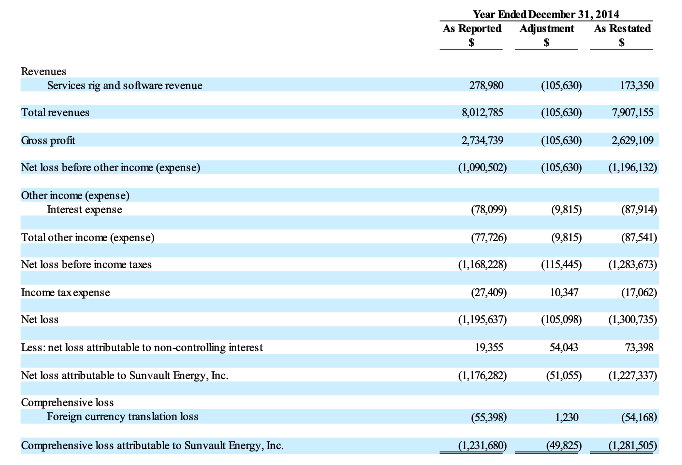This screenshot has height=465, width=682.
Task: Click the 'Interest expense' row label
Action: [85, 209]
